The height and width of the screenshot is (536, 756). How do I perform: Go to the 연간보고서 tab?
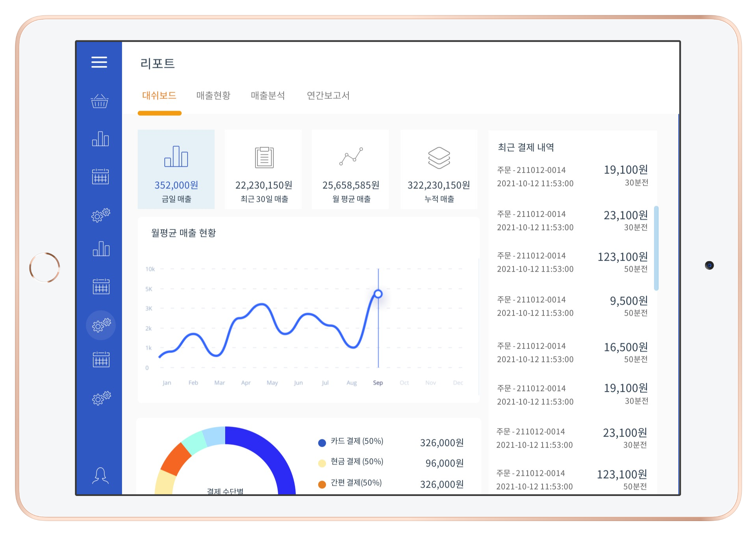click(x=328, y=95)
